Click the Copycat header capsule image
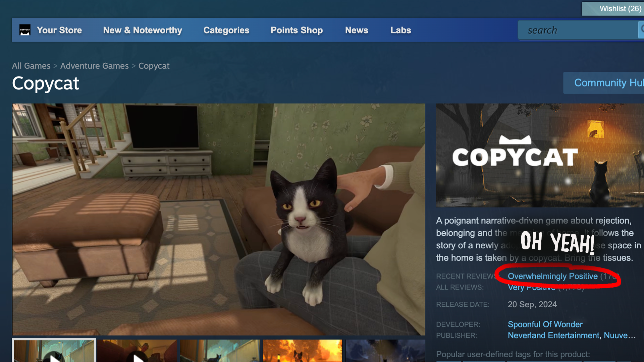Screen dimensions: 644x362 tap(540, 155)
